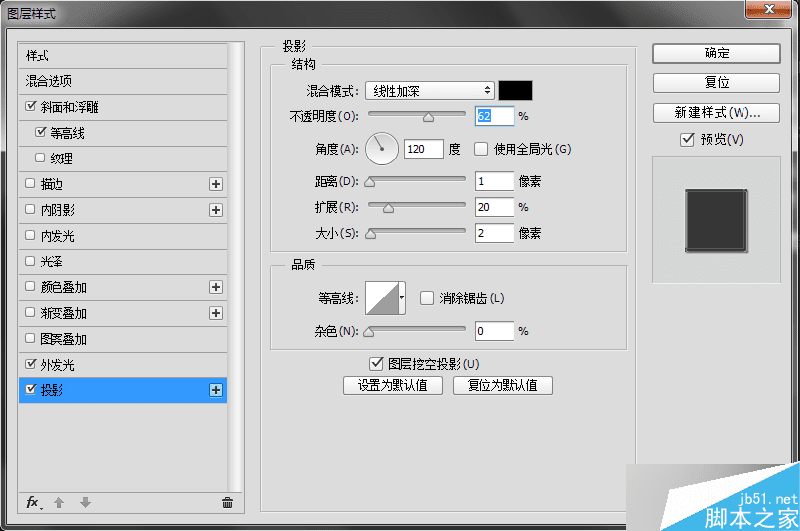Click the 角度 value field showing 120

[424, 149]
